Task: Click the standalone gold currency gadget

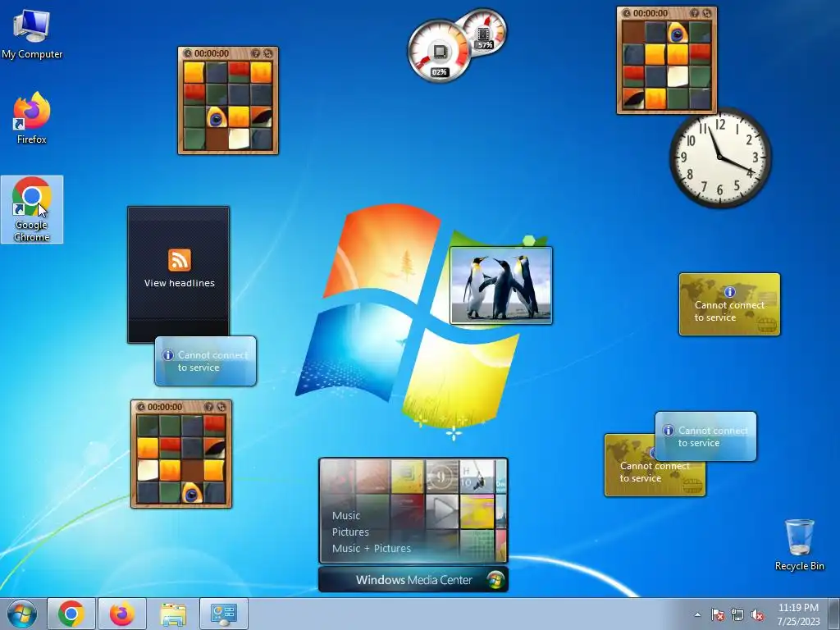Action: click(x=729, y=304)
